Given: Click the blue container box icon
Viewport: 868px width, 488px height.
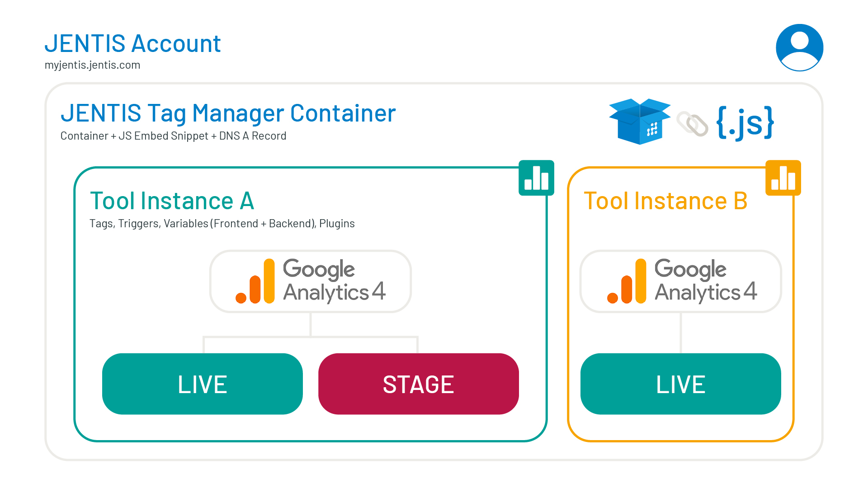Looking at the screenshot, I should 640,121.
